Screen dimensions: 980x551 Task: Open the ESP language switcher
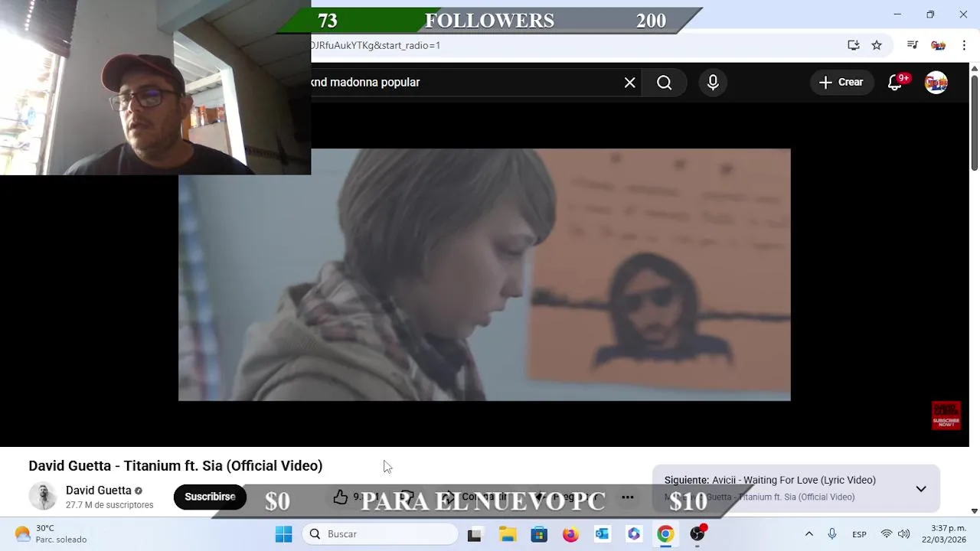tap(859, 534)
